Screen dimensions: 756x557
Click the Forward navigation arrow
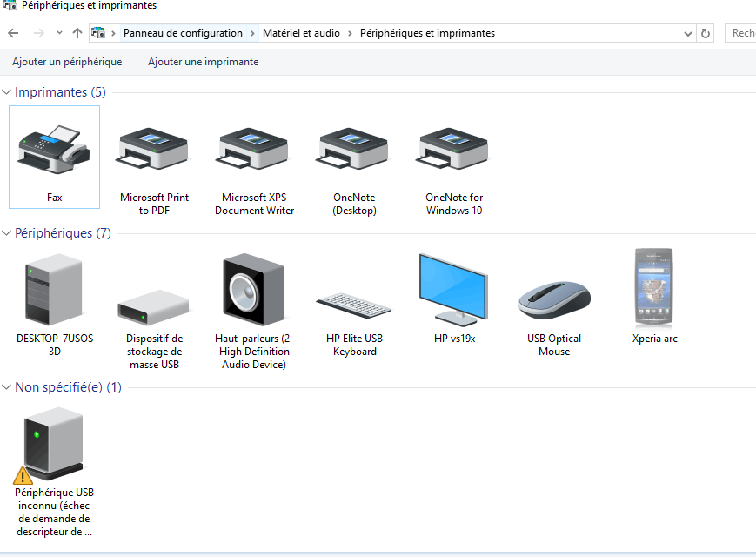coord(38,33)
